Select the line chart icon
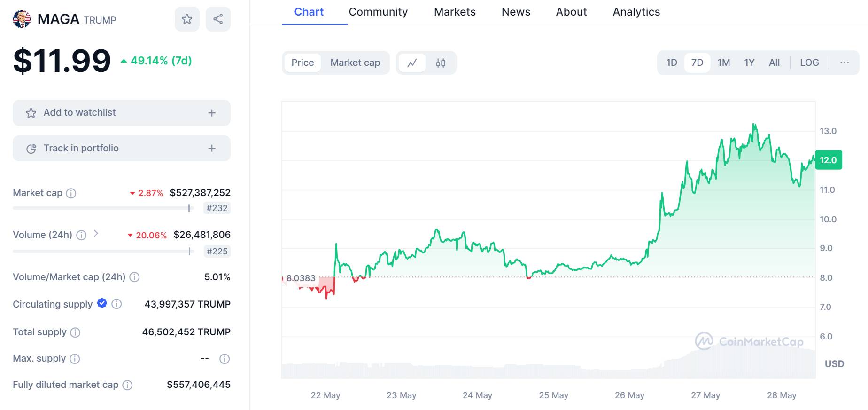 412,63
